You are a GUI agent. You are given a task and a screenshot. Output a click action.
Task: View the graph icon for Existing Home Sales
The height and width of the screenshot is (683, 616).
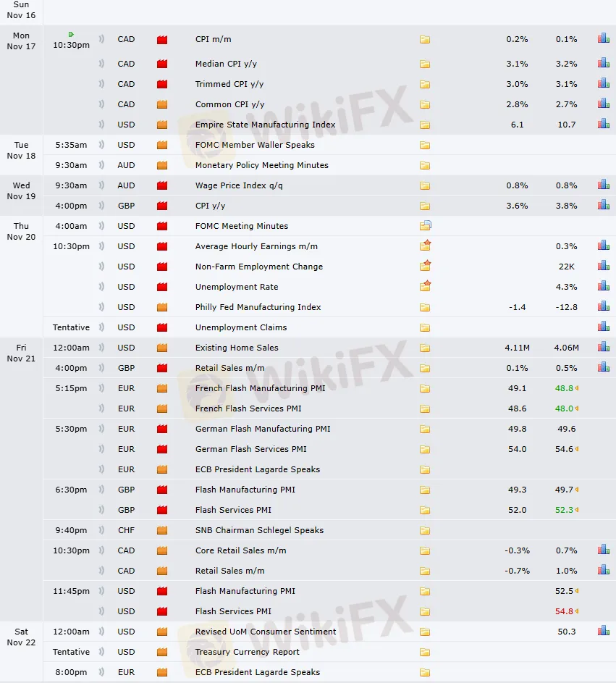(603, 347)
